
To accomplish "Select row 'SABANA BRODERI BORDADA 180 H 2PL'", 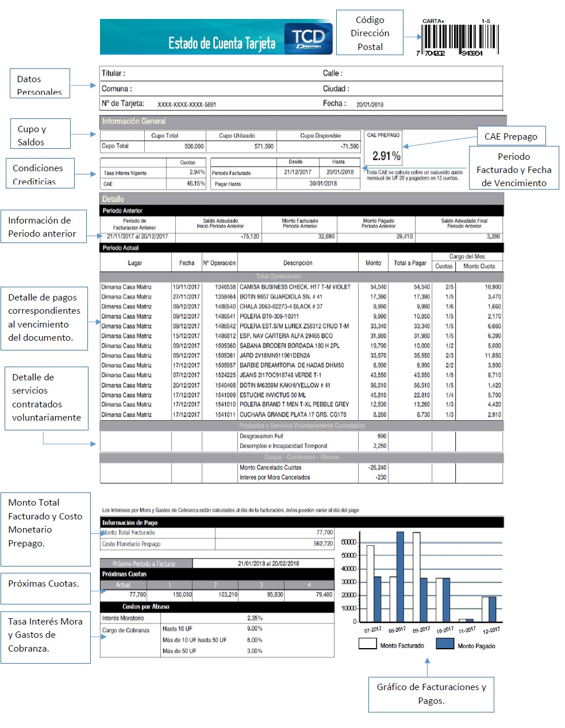I will coord(301,346).
